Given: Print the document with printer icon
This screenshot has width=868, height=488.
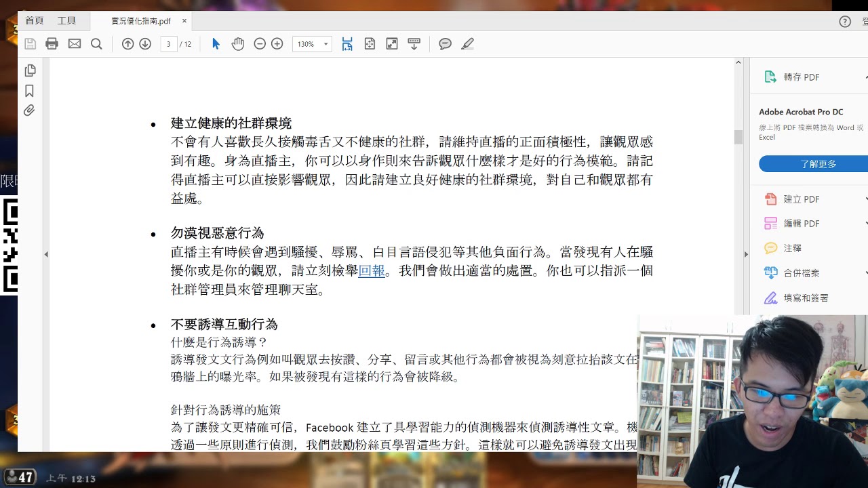Looking at the screenshot, I should (52, 44).
